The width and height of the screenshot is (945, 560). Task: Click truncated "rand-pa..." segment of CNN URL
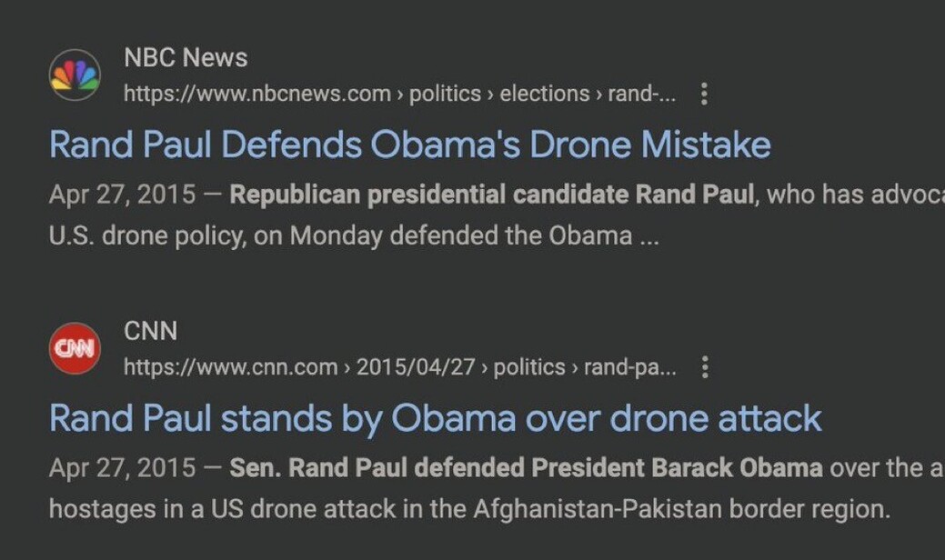click(x=629, y=367)
